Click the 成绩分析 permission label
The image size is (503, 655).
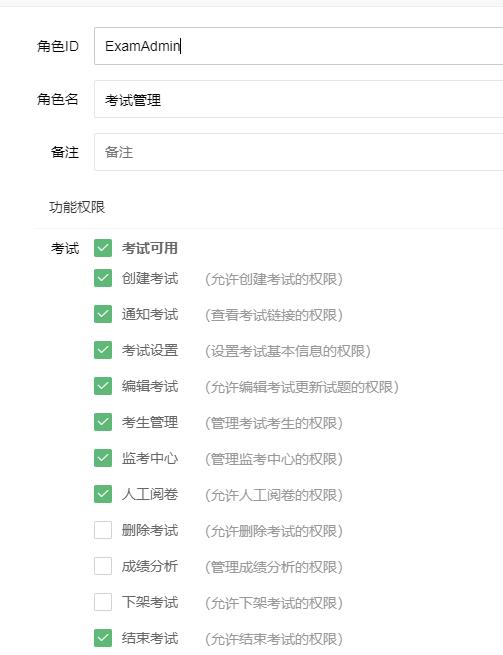[150, 566]
